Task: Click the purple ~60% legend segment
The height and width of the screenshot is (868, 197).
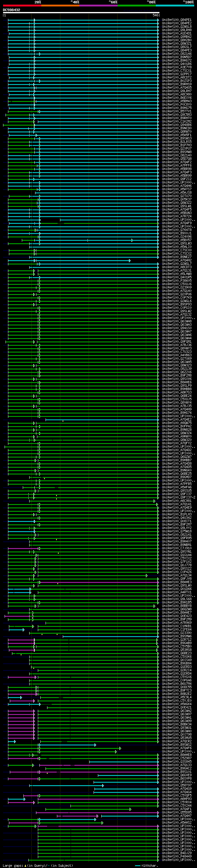Action: click(98, 6)
